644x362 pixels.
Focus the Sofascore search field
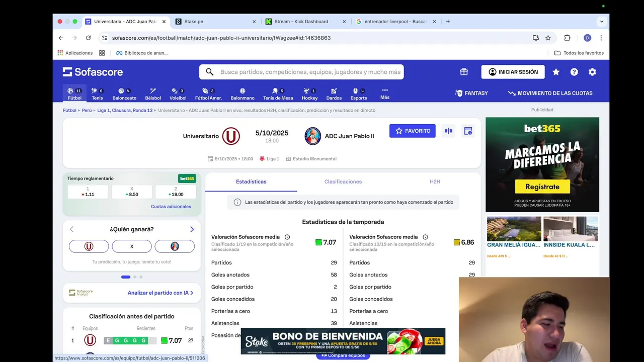click(x=301, y=72)
